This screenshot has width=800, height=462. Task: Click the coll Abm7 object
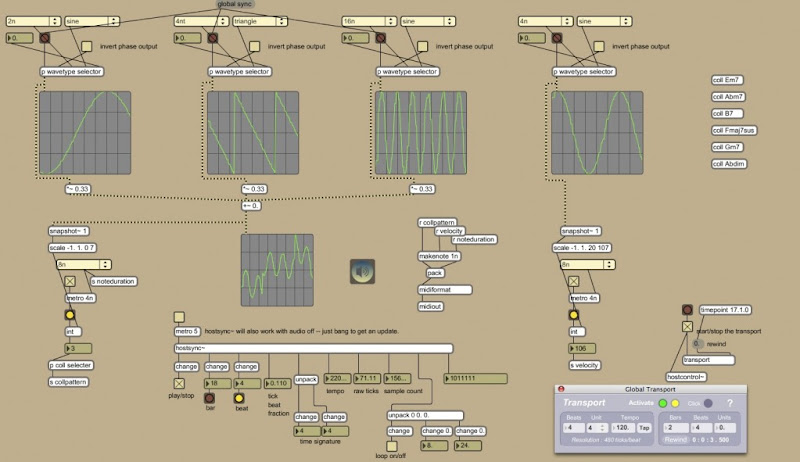729,97
